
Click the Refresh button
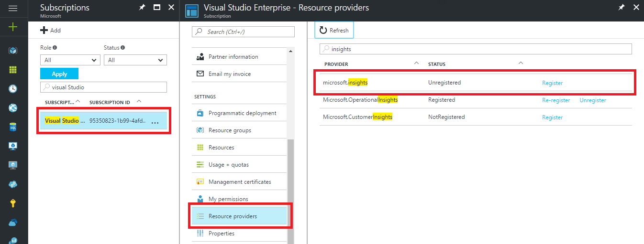334,30
